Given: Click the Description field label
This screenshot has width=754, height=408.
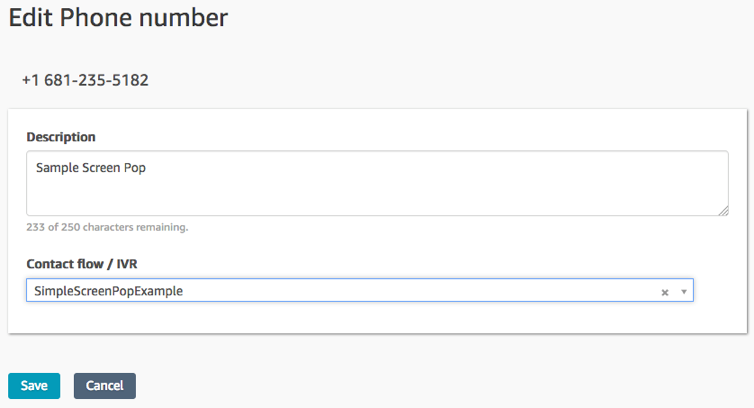Looking at the screenshot, I should (61, 136).
